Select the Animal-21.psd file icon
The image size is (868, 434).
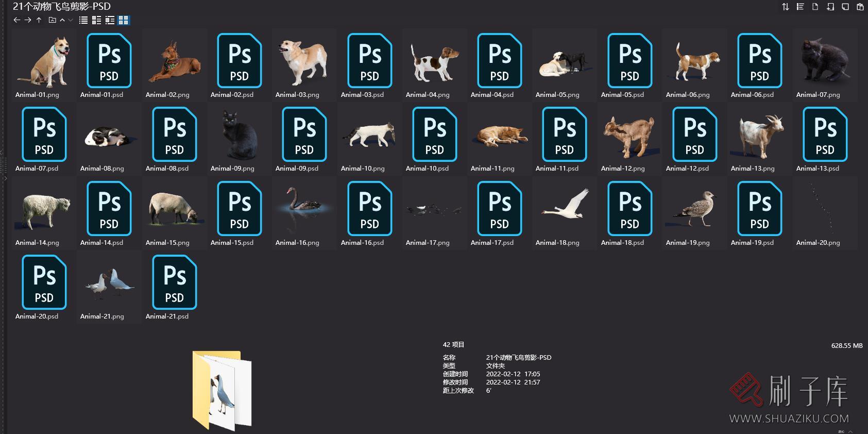click(x=174, y=282)
